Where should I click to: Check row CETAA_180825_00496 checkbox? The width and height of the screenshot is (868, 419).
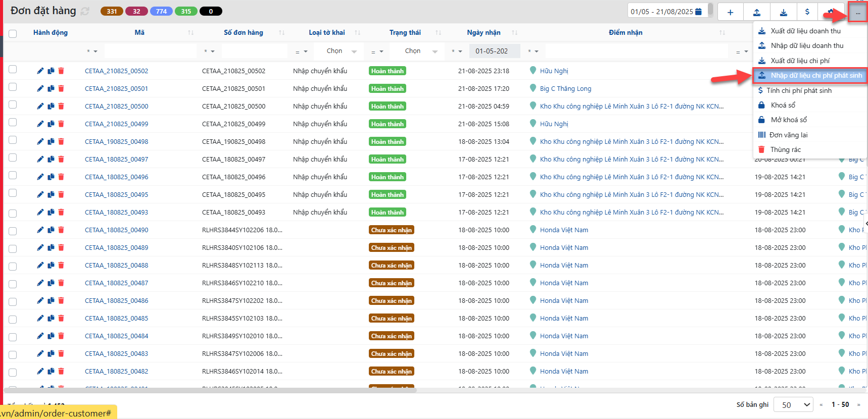(x=13, y=175)
